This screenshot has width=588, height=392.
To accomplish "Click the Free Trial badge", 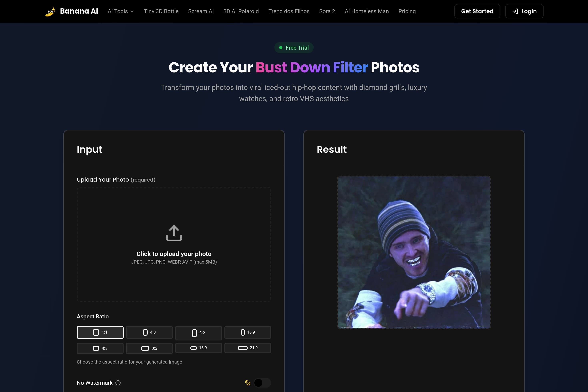I will (294, 48).
